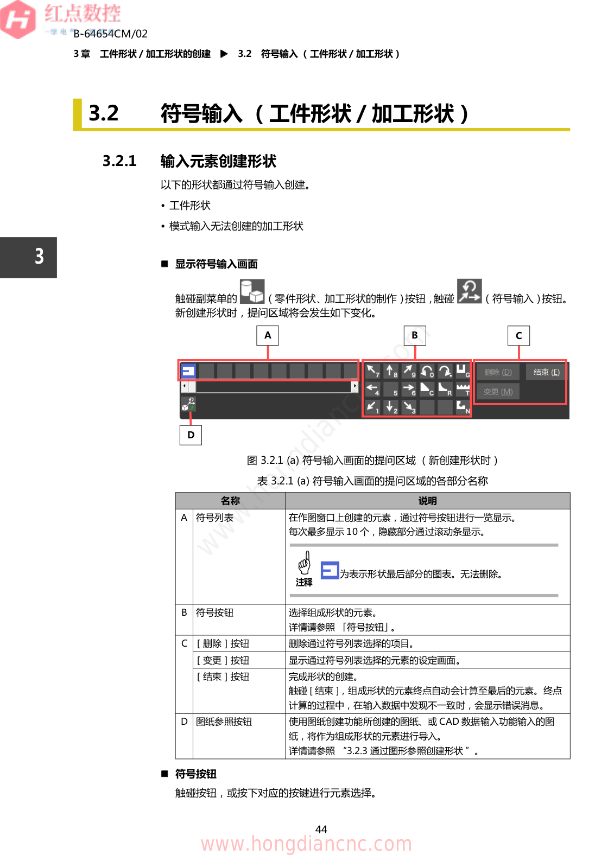This screenshot has height=868, width=614.
Task: Select the clockwise arc symbol button
Action: (x=445, y=371)
